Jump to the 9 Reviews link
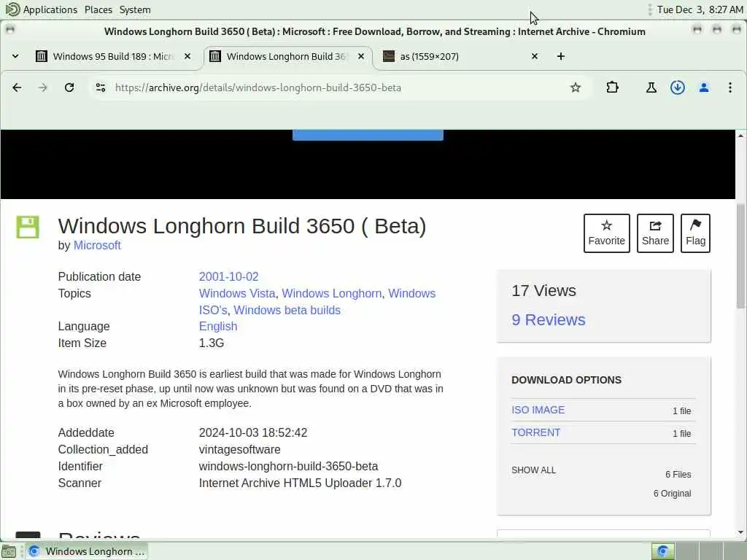 tap(549, 320)
